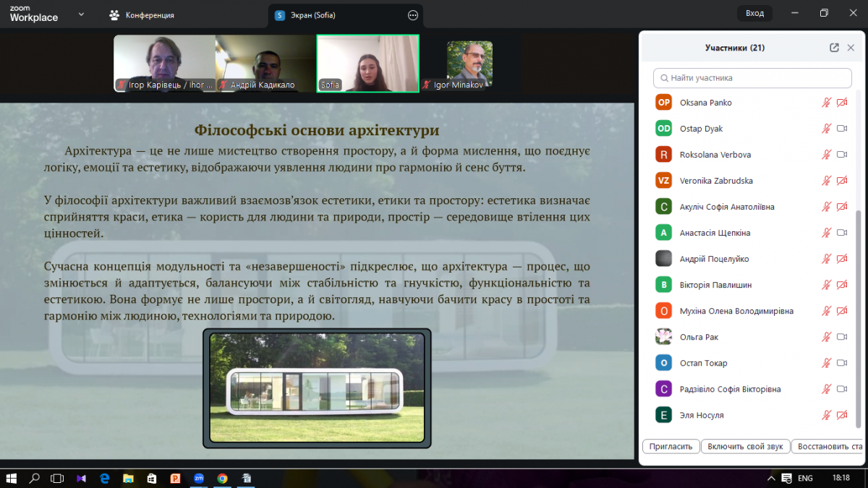This screenshot has width=868, height=488.
Task: Open more options on Экран (Sofia) tab
Action: (413, 15)
